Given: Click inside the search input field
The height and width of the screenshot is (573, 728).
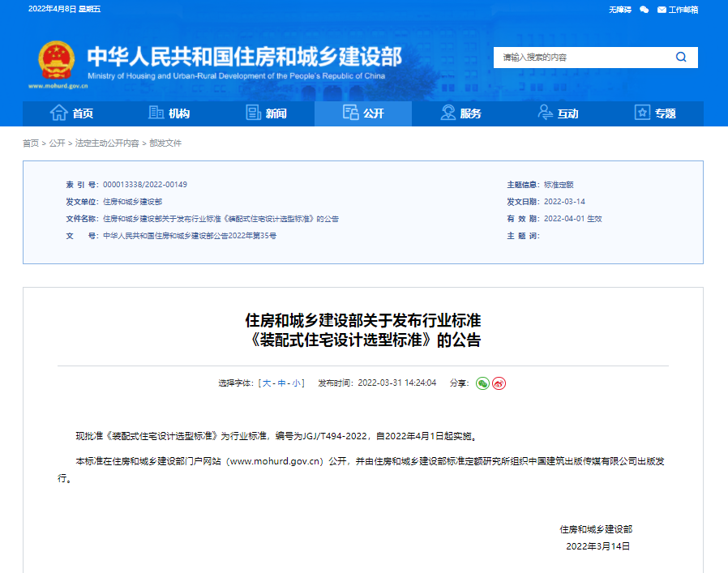Looking at the screenshot, I should tap(580, 58).
